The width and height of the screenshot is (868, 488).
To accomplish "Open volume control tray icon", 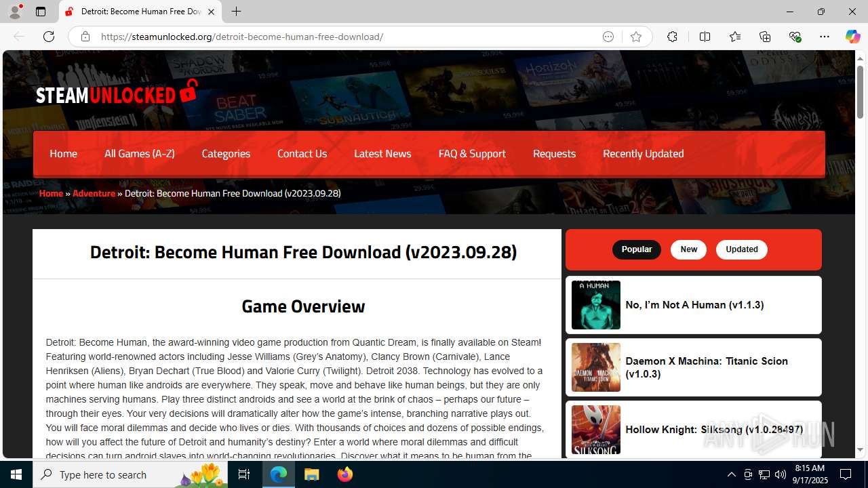I will (781, 474).
